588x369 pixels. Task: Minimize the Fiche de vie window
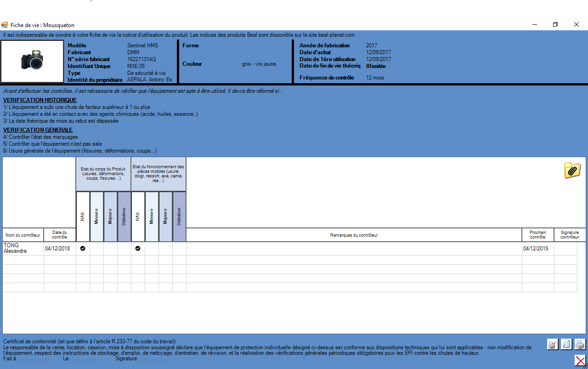click(x=534, y=25)
